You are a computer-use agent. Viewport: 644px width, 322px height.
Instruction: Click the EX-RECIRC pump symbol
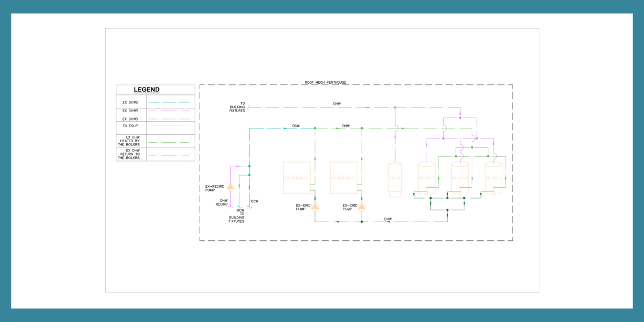(x=230, y=186)
